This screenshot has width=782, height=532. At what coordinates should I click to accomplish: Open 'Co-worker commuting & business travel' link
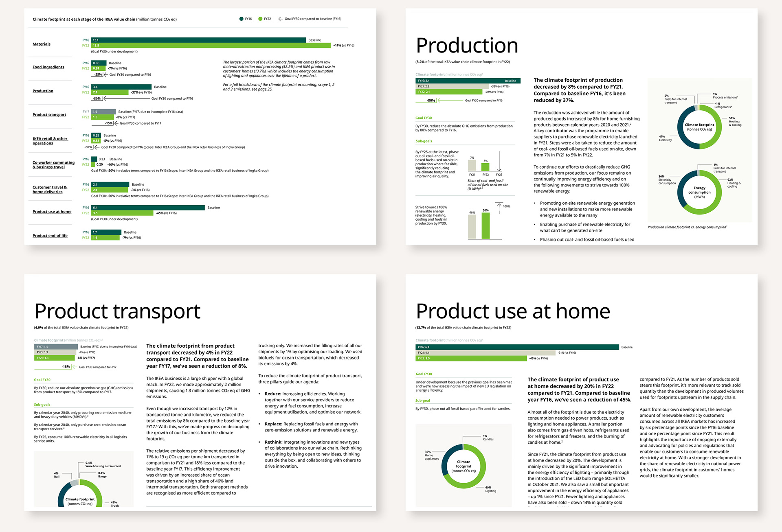pyautogui.click(x=53, y=165)
